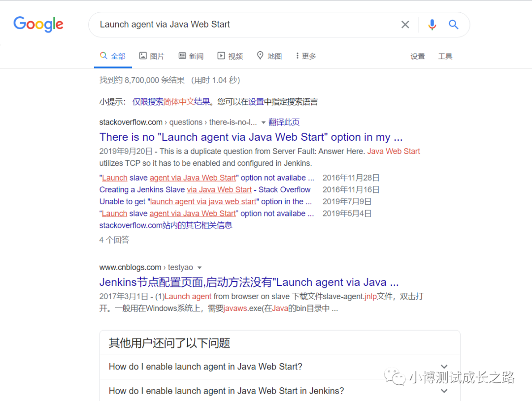Click the blue magnifier search button
Screen dimensions: 532x401
[x=454, y=25]
